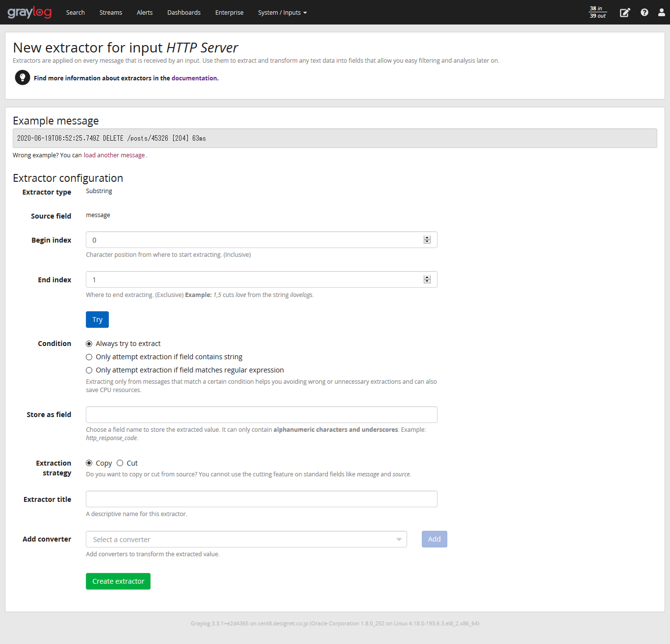
Task: Focus the Store as field input
Action: 261,415
